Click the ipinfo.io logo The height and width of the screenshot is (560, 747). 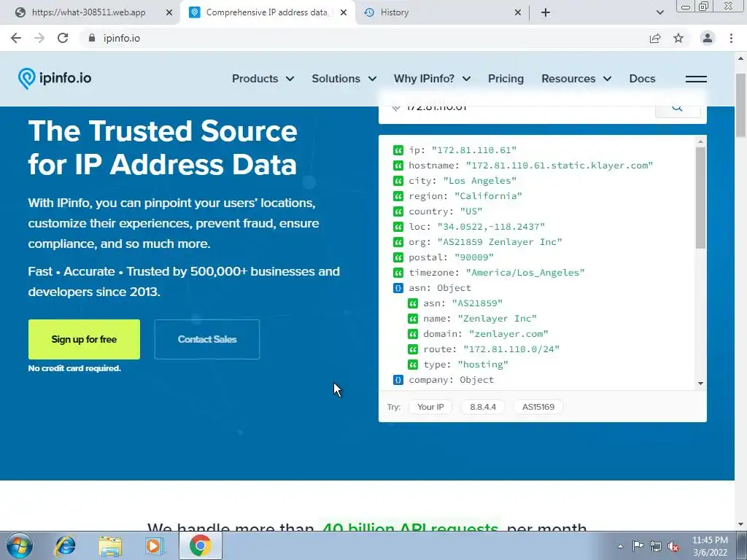(55, 78)
